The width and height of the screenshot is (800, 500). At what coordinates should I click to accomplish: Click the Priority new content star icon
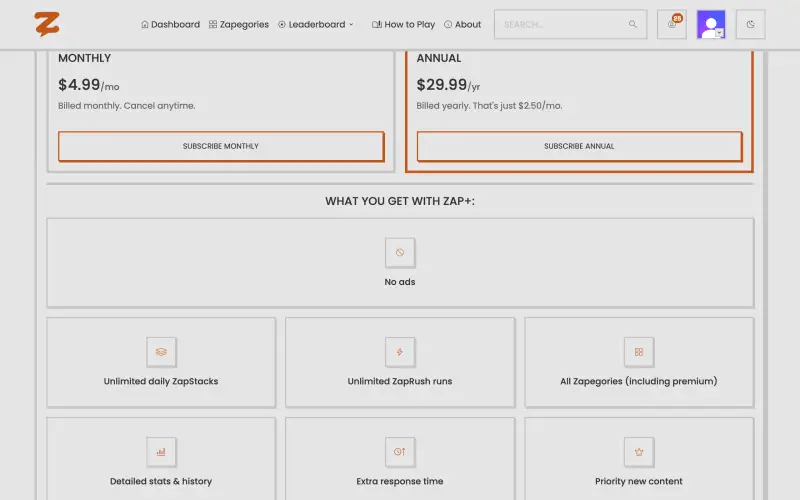point(639,452)
